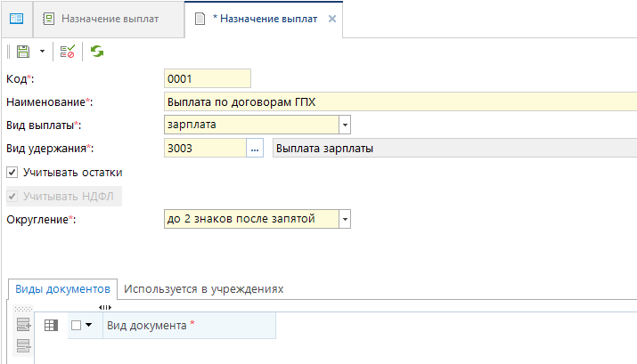Expand the Вид выплаты dropdown arrow
Image resolution: width=637 pixels, height=364 pixels.
[x=345, y=125]
